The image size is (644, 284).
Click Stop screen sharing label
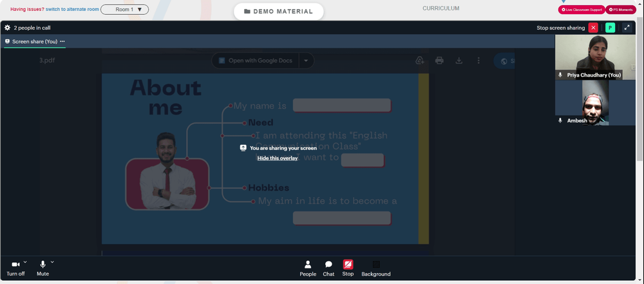point(561,28)
